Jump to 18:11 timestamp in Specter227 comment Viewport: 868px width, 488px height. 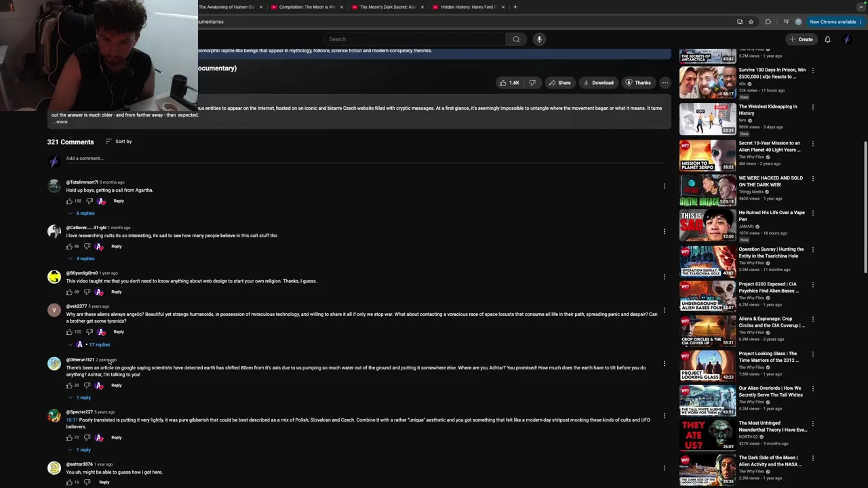tap(71, 420)
